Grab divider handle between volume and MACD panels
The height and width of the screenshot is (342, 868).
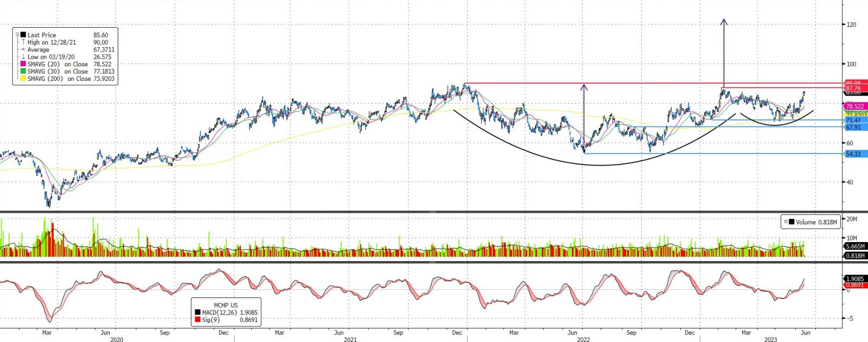(x=432, y=263)
